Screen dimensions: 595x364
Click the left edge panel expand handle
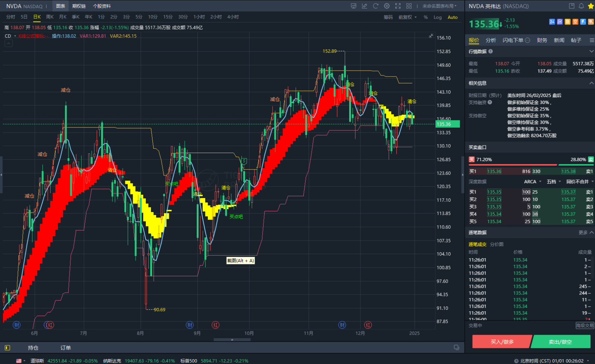click(x=1, y=175)
